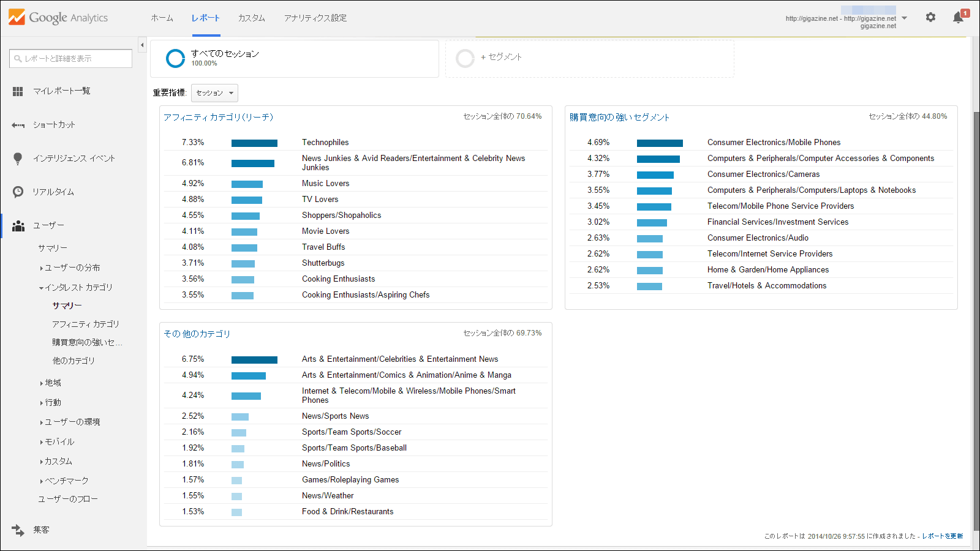Click the インテリジェンス イベント lightbulb icon

coord(18,159)
